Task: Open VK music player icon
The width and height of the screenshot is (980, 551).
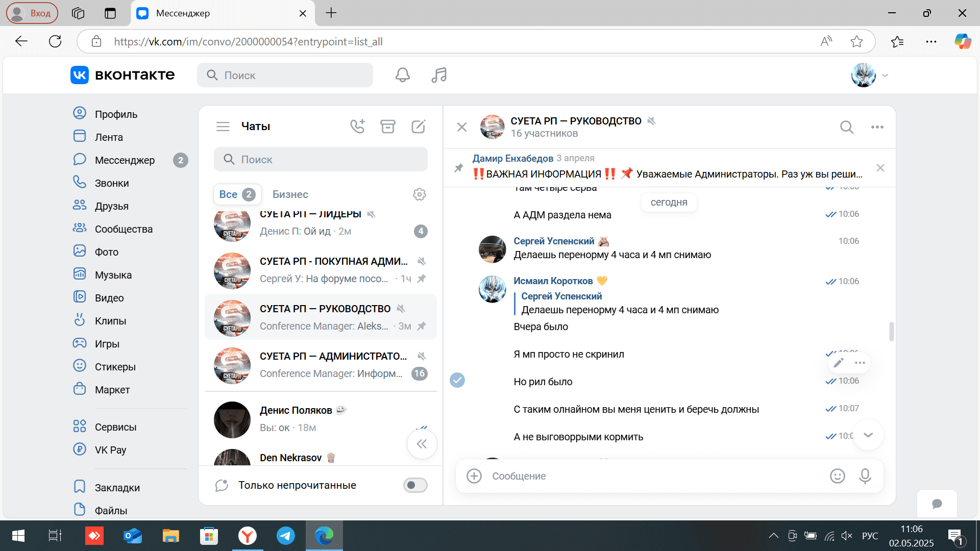Action: [439, 75]
